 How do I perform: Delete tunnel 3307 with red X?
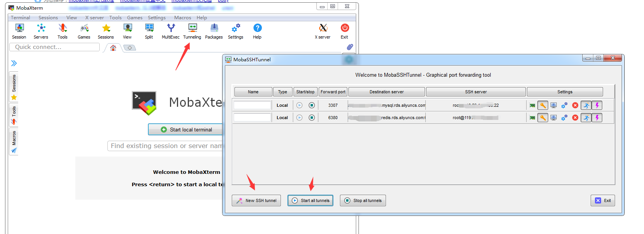click(x=575, y=105)
